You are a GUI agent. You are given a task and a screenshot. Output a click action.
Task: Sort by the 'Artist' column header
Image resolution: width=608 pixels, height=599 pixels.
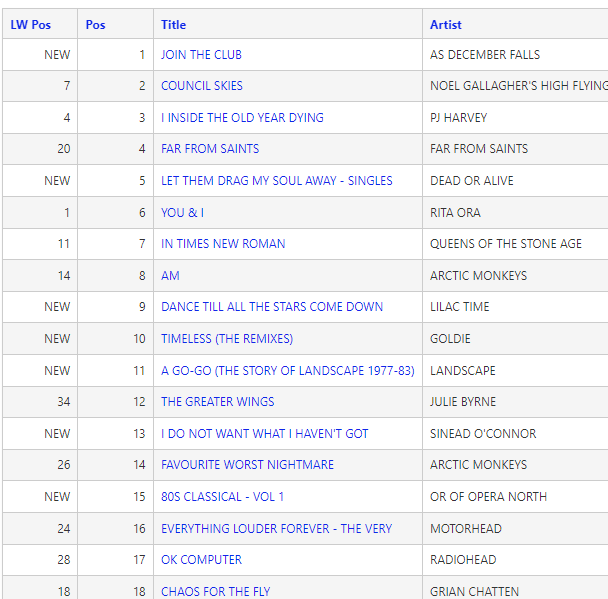(x=446, y=24)
